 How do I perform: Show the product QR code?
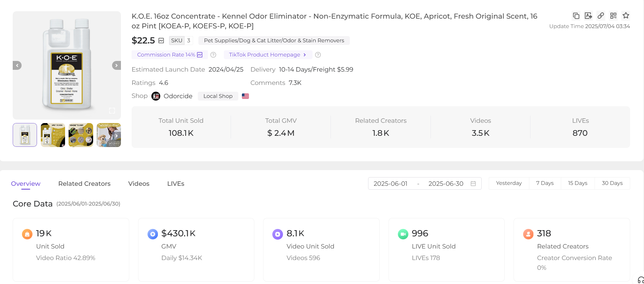click(613, 16)
